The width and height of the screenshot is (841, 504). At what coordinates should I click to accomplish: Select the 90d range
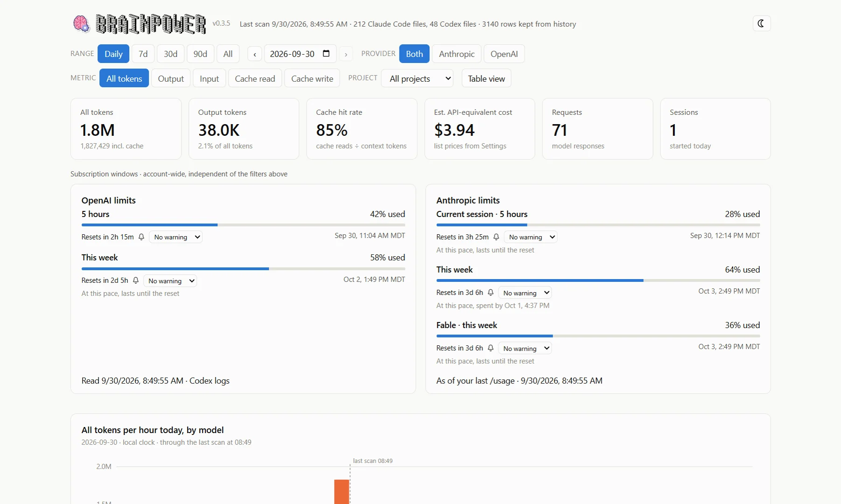pyautogui.click(x=200, y=54)
